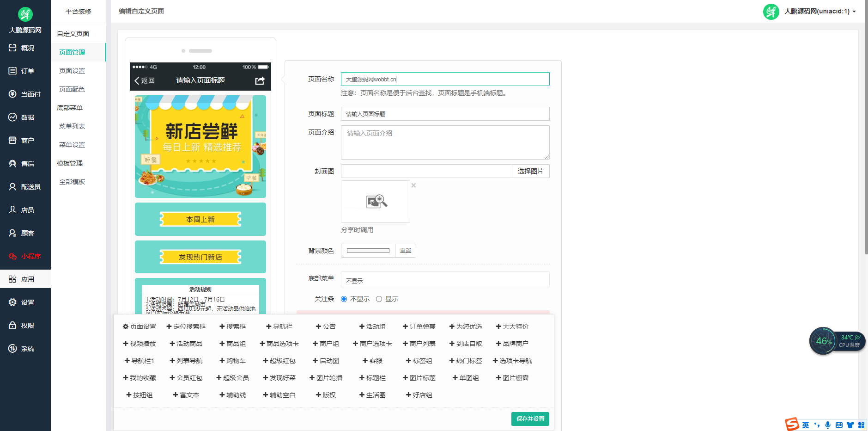Open 模板管理 from the secondary menu
Viewport: 868px width, 431px height.
(x=70, y=163)
